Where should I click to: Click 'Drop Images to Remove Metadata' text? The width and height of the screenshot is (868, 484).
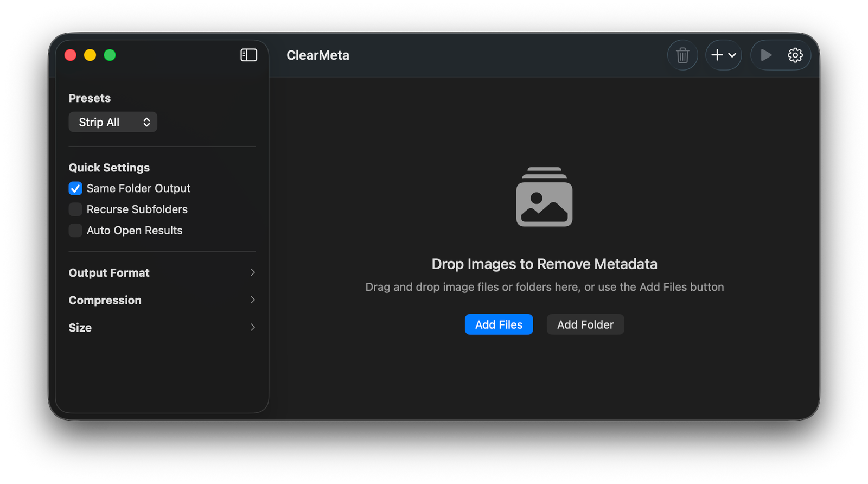(544, 264)
